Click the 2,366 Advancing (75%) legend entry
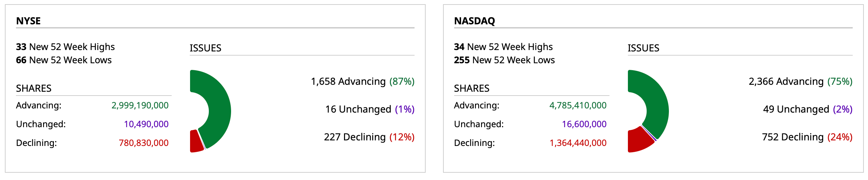This screenshot has height=180, width=868. pyautogui.click(x=800, y=82)
